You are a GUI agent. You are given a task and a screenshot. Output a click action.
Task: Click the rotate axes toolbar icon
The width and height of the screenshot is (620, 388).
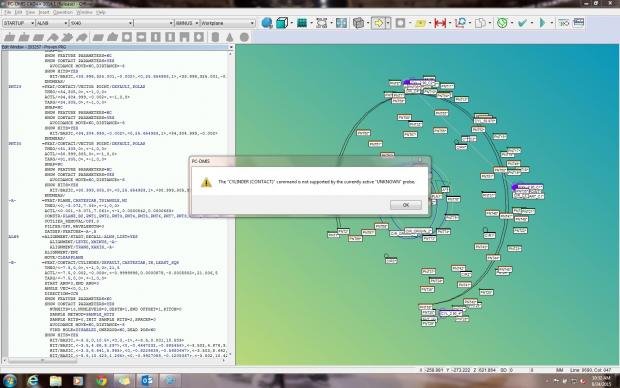click(460, 23)
